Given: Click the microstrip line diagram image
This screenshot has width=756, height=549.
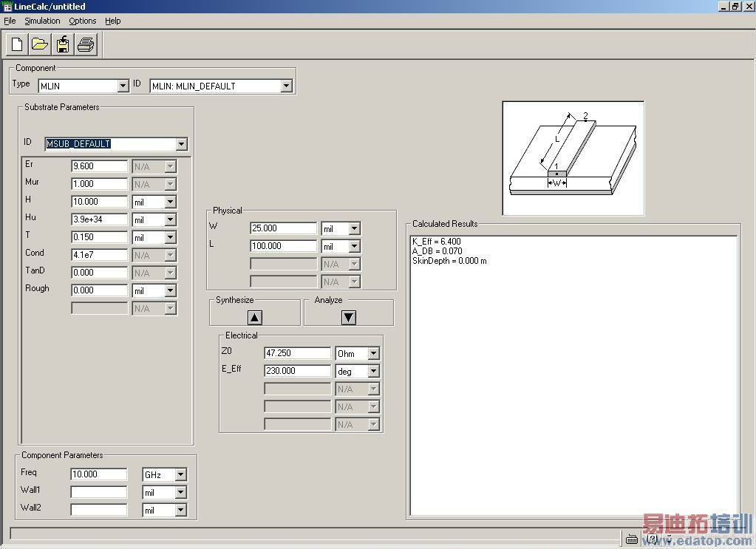Looking at the screenshot, I should point(573,158).
